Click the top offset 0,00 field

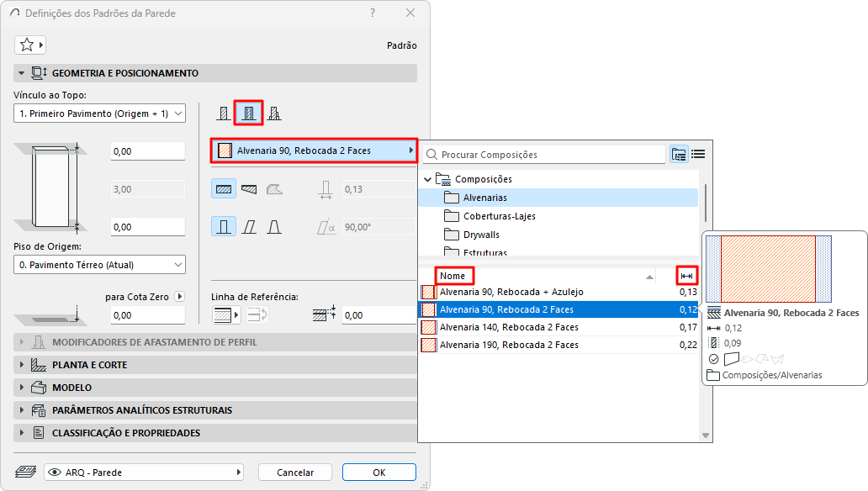(148, 151)
